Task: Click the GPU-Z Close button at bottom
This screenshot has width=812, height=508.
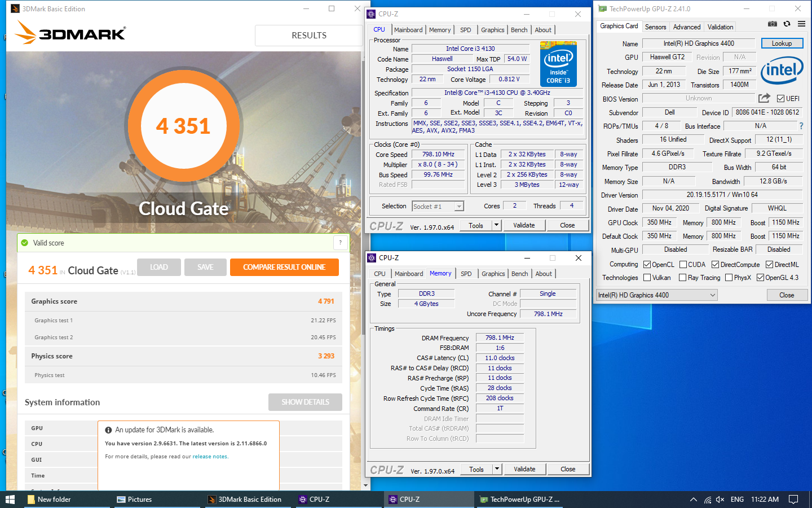Action: [x=787, y=295]
